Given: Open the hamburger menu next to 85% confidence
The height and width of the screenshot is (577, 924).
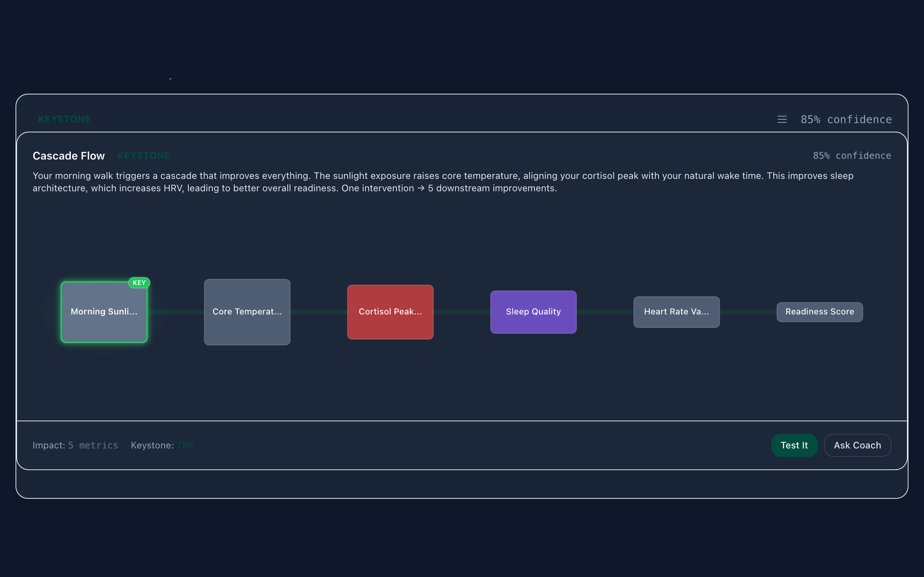Looking at the screenshot, I should click(x=782, y=119).
